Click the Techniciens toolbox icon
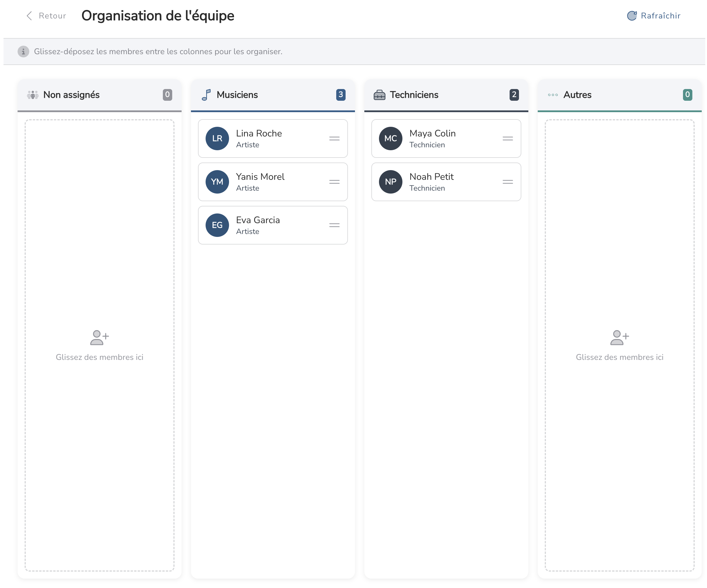 [380, 95]
